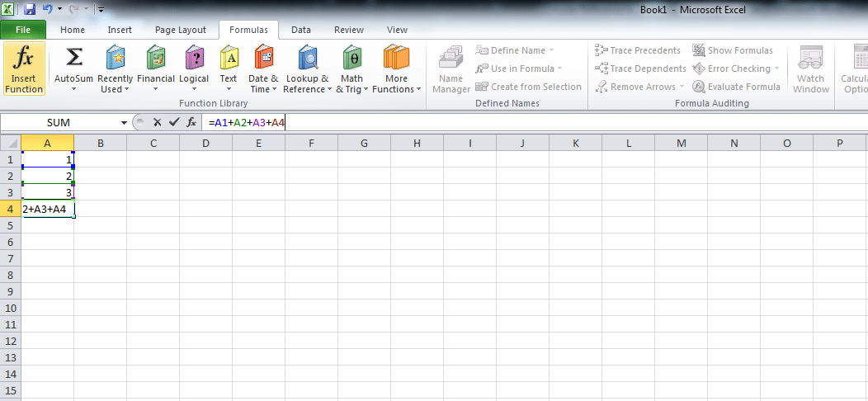This screenshot has width=868, height=401.
Task: Click Create from Selection
Action: [x=529, y=87]
